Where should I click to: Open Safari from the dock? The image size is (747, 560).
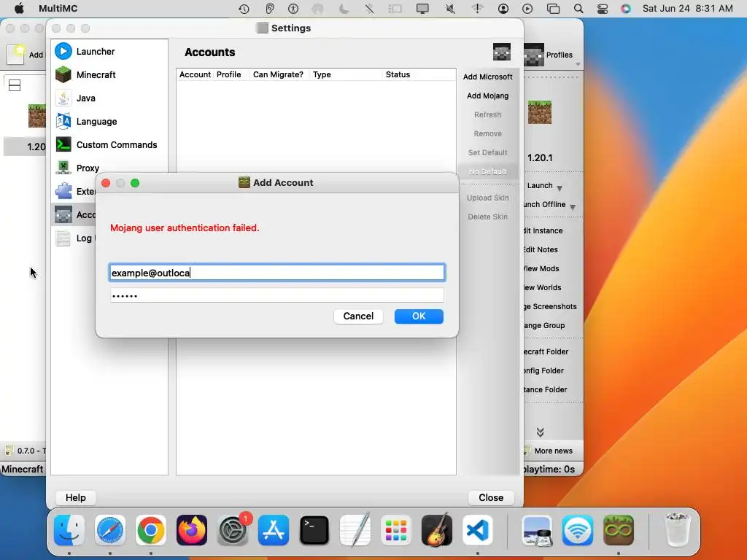(x=110, y=530)
